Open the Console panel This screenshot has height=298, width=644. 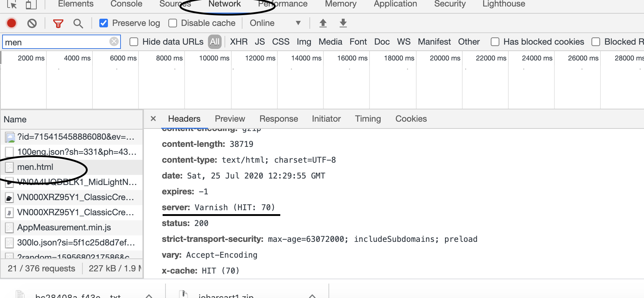point(126,4)
